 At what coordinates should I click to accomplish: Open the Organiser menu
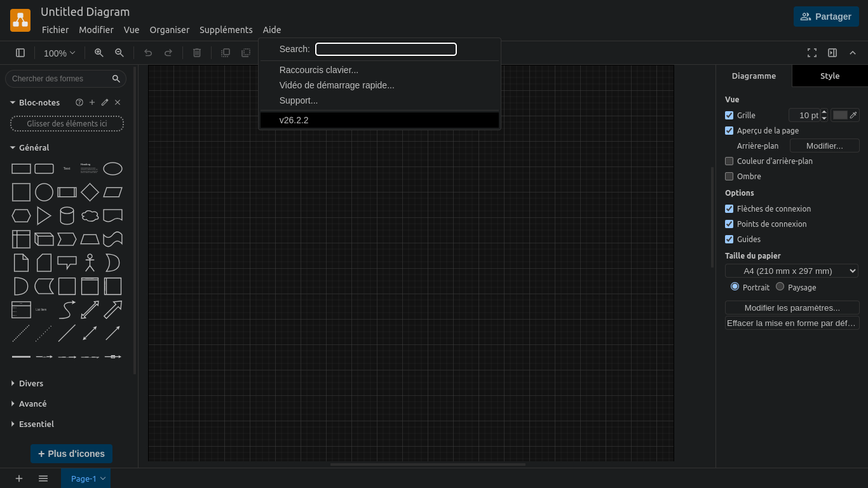click(170, 30)
